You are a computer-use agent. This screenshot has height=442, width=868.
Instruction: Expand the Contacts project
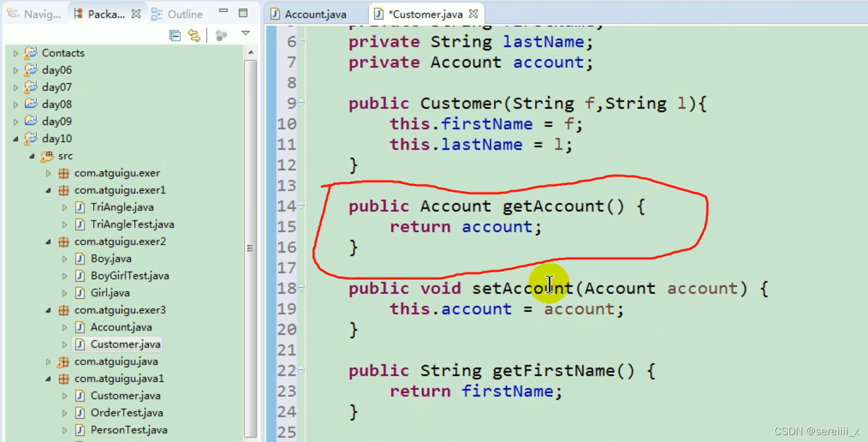(15, 53)
